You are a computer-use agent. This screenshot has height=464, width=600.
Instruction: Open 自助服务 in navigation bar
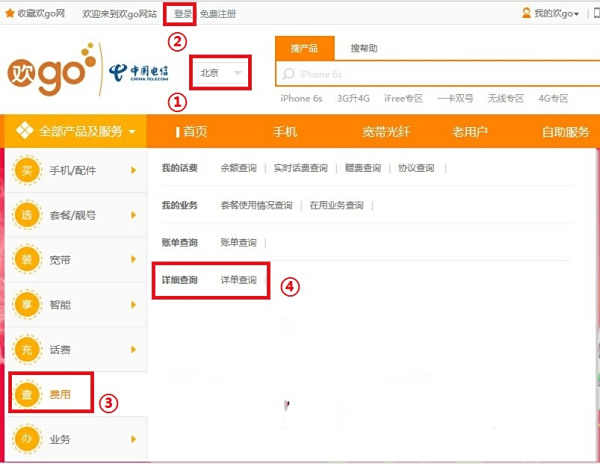coord(566,132)
